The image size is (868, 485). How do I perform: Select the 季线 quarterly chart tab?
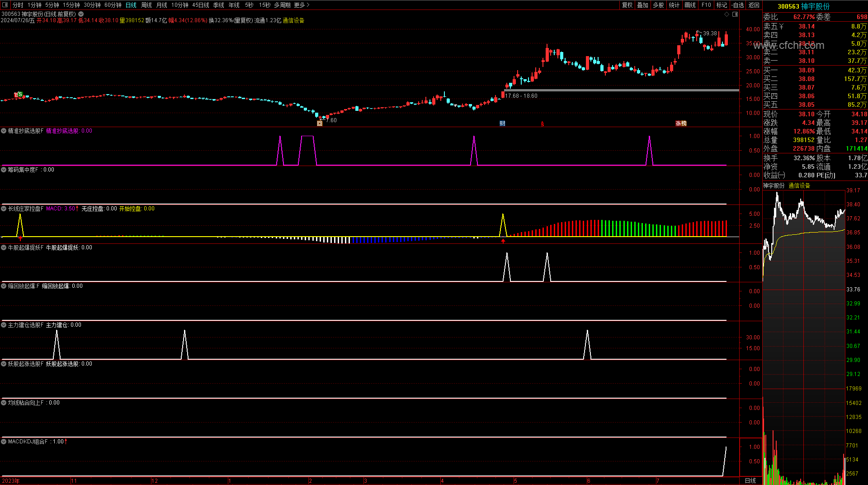(219, 5)
